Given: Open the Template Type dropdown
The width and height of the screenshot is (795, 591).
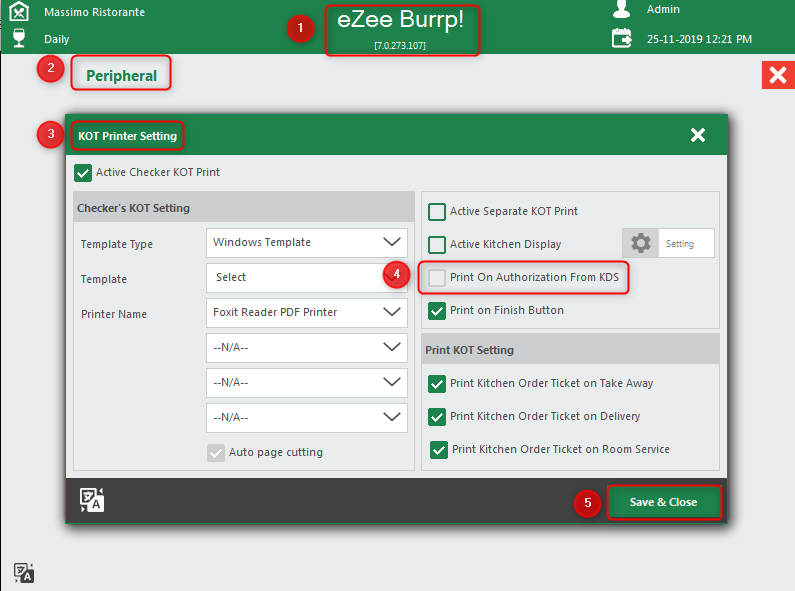Looking at the screenshot, I should 307,243.
